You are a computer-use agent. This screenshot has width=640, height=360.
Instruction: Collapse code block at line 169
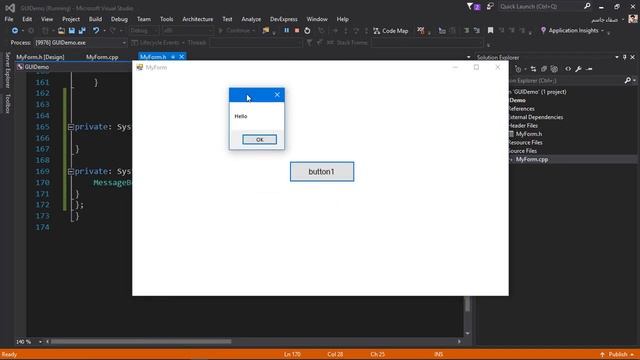71,171
